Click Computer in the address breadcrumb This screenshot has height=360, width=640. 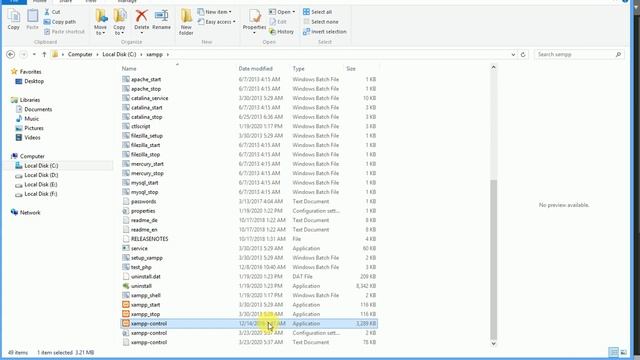pos(80,54)
